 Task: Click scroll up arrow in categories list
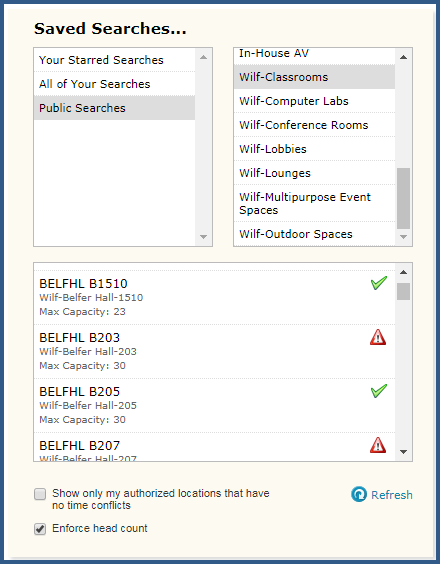[204, 57]
